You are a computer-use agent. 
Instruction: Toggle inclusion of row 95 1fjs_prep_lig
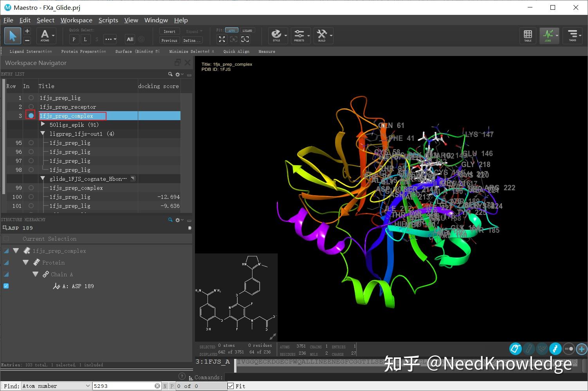point(31,142)
